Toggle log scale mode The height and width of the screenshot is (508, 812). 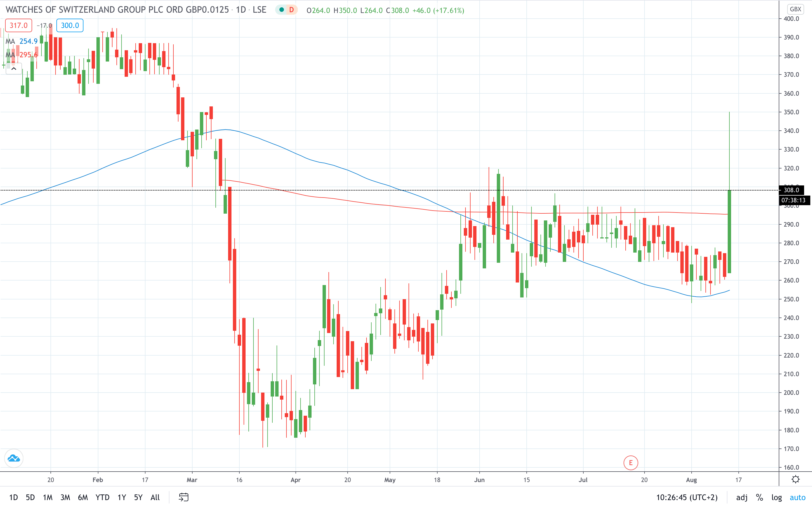coord(776,498)
